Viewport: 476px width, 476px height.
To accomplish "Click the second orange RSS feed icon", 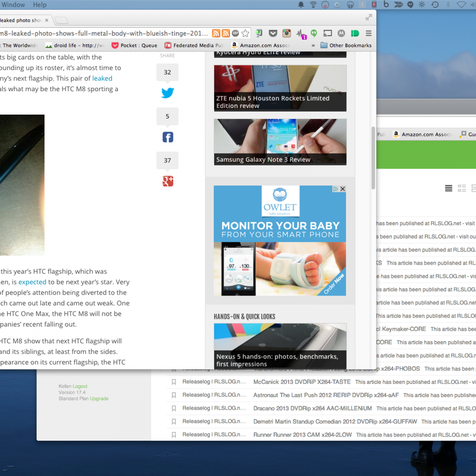I will click(x=226, y=33).
